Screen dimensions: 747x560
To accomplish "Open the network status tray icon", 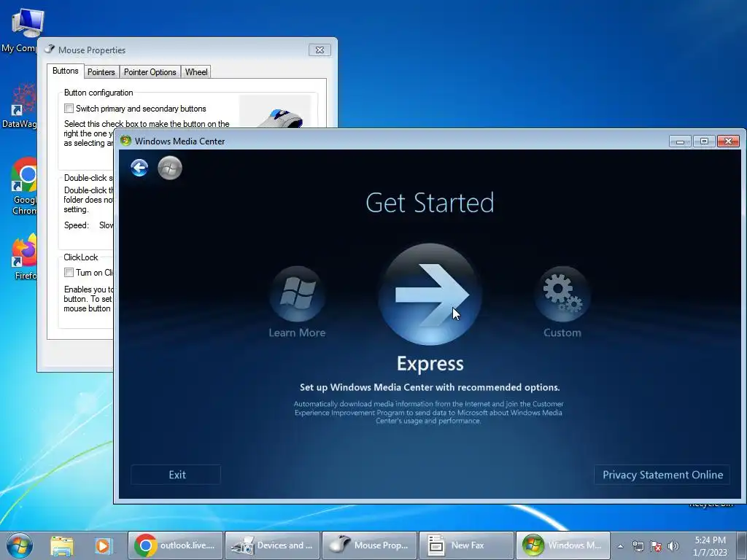I will pos(638,546).
